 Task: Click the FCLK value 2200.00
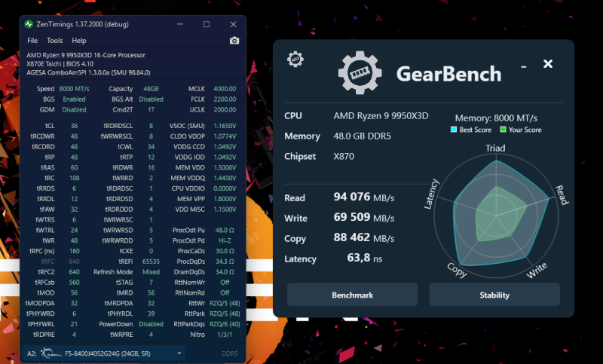(x=225, y=99)
